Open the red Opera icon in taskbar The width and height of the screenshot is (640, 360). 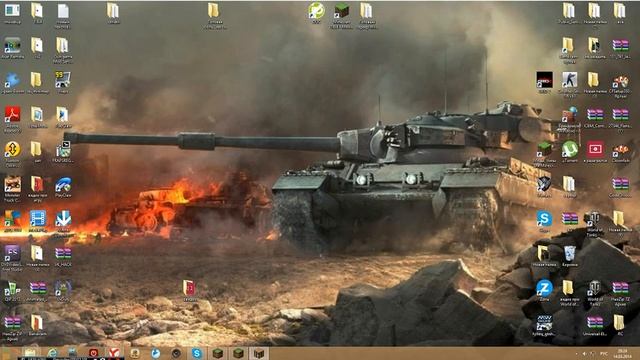(x=93, y=353)
